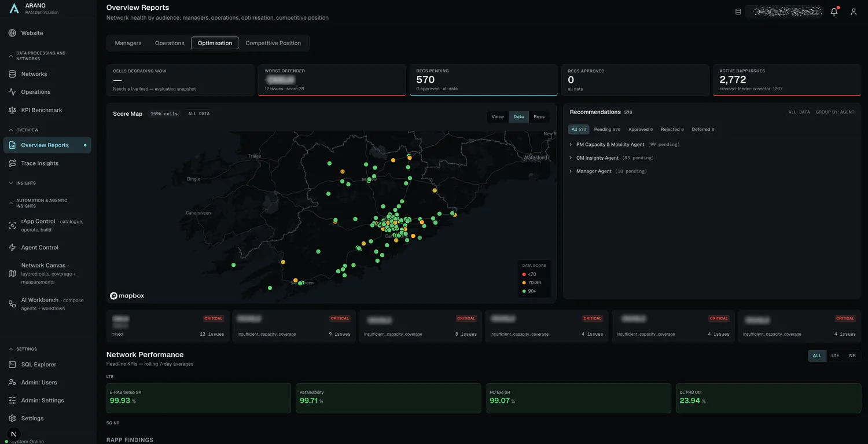The width and height of the screenshot is (868, 444).
Task: Filter network performance to LTE
Action: click(x=835, y=355)
